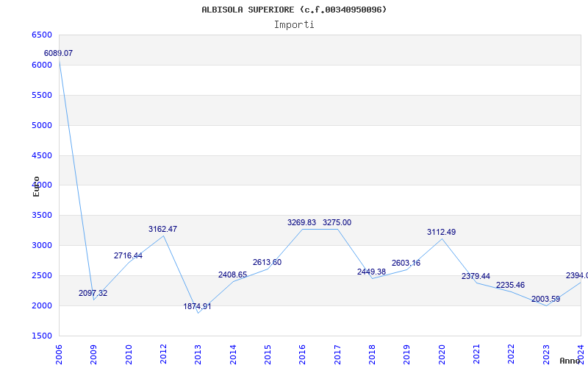Click the 3000 y-axis tick label
Screen dimensions: 588x368
42,246
